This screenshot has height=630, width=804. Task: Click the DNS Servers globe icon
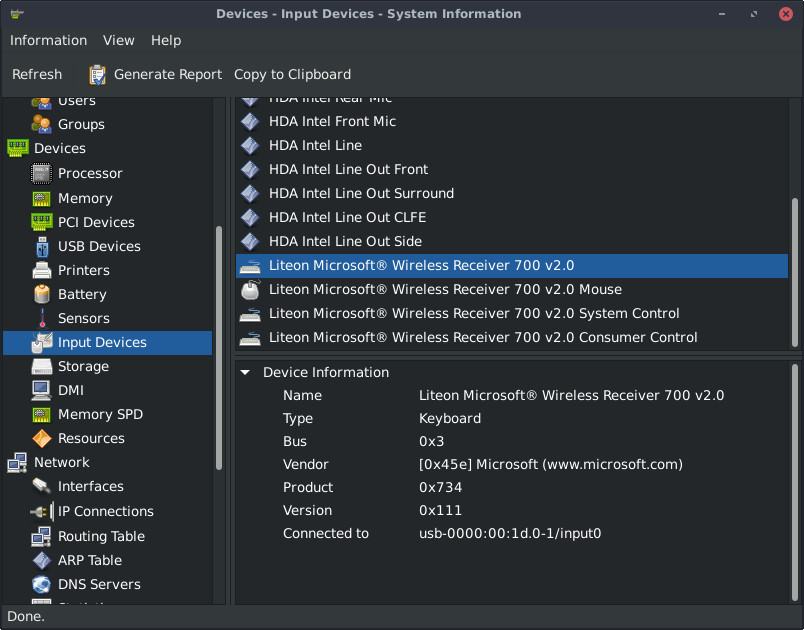tap(41, 584)
